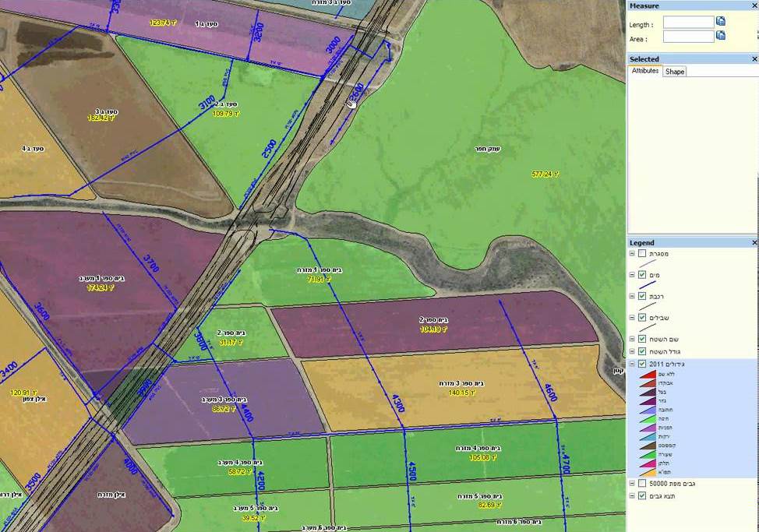Screen dimensions: 759x532
Task: Select the גידולים 2011 layer name
Action: coord(666,364)
